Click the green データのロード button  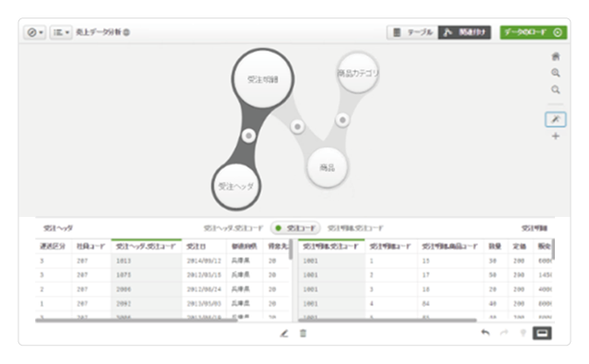(534, 32)
